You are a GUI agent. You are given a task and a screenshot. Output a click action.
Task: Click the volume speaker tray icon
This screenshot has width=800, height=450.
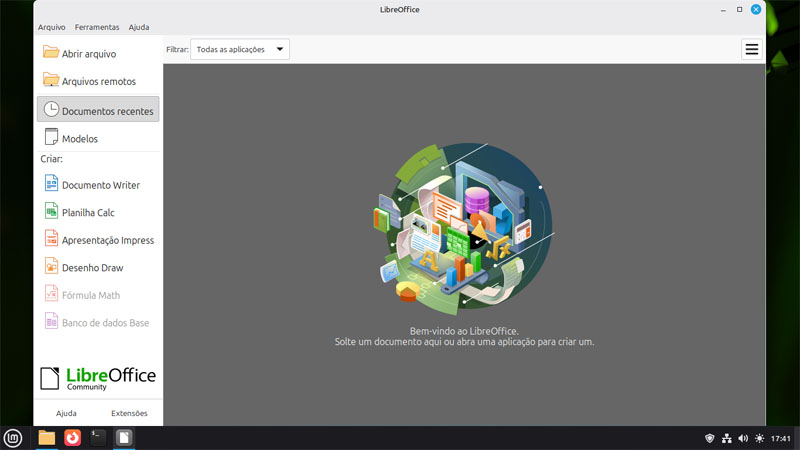click(743, 438)
